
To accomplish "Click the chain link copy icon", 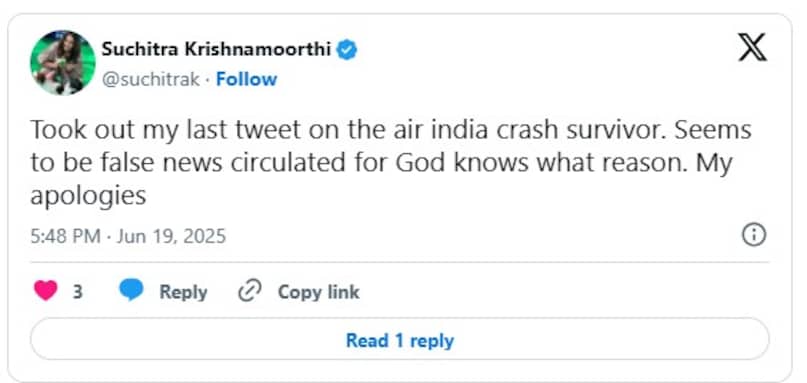I will coord(250,291).
